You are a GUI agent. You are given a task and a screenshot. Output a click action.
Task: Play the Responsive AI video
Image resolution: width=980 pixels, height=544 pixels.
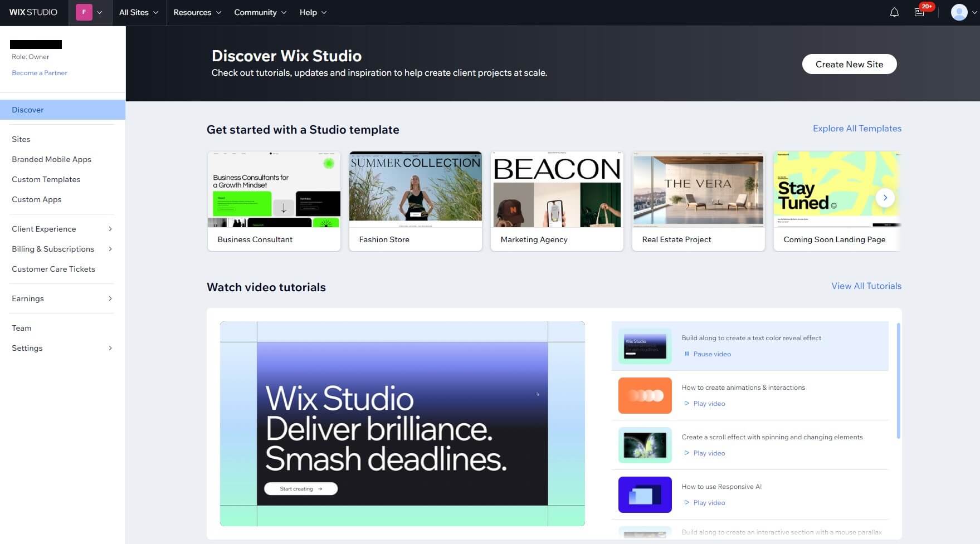pyautogui.click(x=704, y=503)
